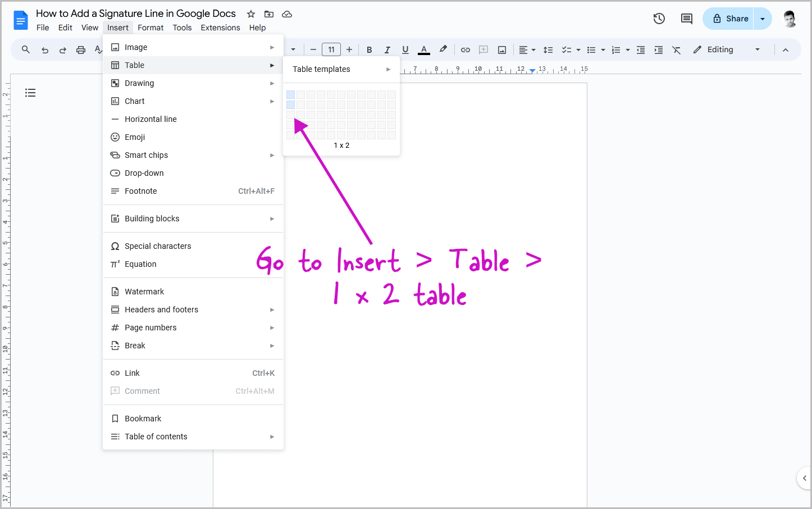This screenshot has height=509, width=812.
Task: Open Google account avatar
Action: click(790, 19)
